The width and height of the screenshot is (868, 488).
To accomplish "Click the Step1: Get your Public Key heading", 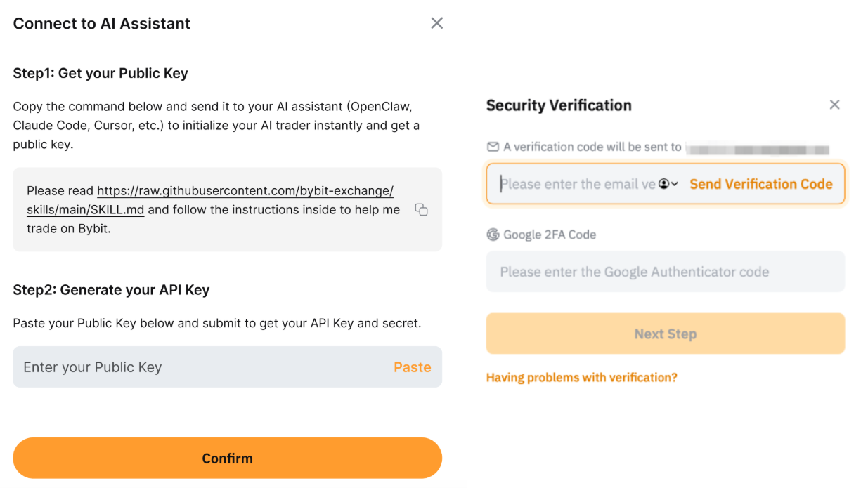I will coord(101,74).
